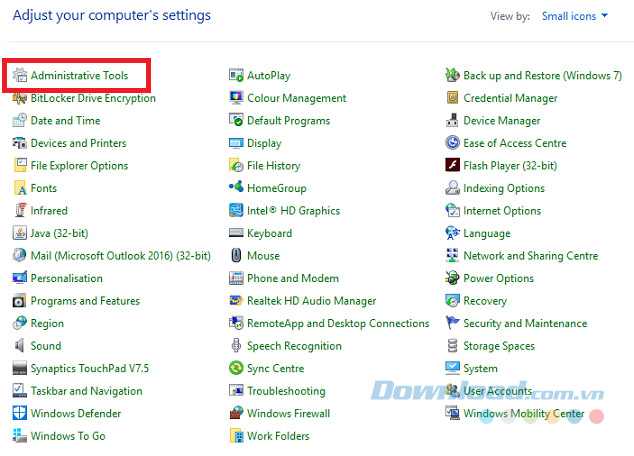Click the Java (32-bit) icon
Viewport: 634px width, 456px height.
pos(19,233)
